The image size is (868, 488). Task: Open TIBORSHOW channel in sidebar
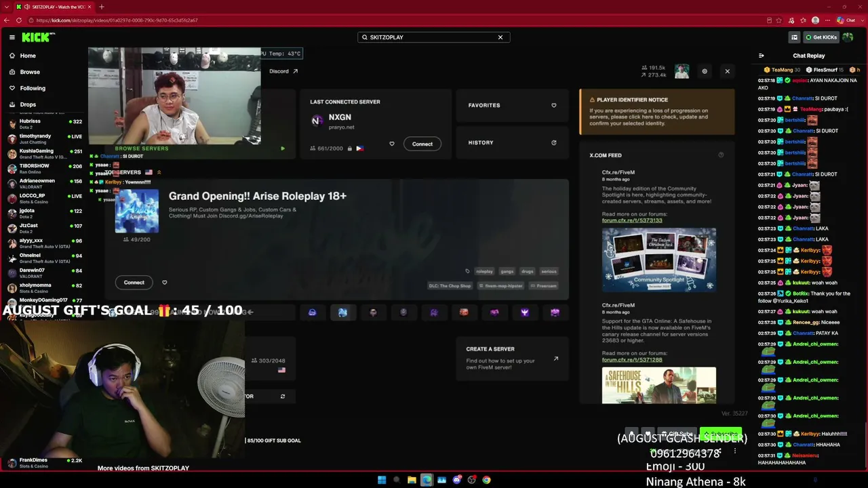click(x=45, y=168)
